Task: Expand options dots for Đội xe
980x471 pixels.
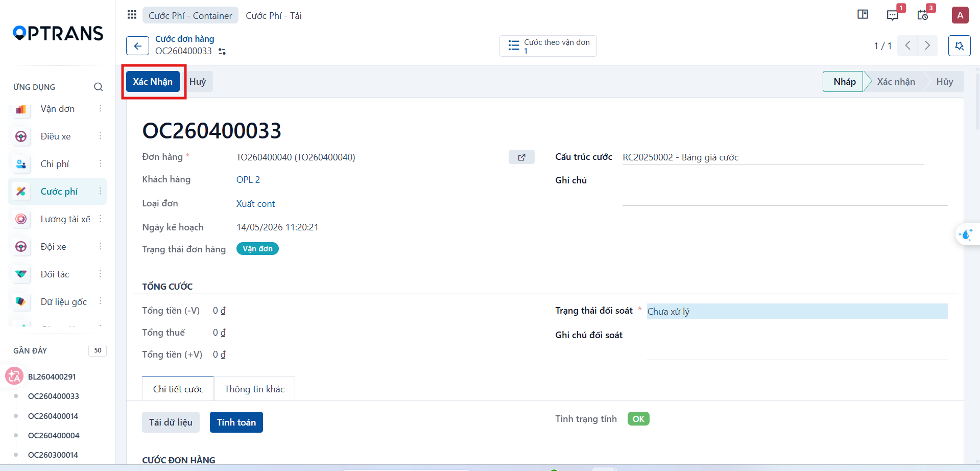Action: pyautogui.click(x=100, y=246)
